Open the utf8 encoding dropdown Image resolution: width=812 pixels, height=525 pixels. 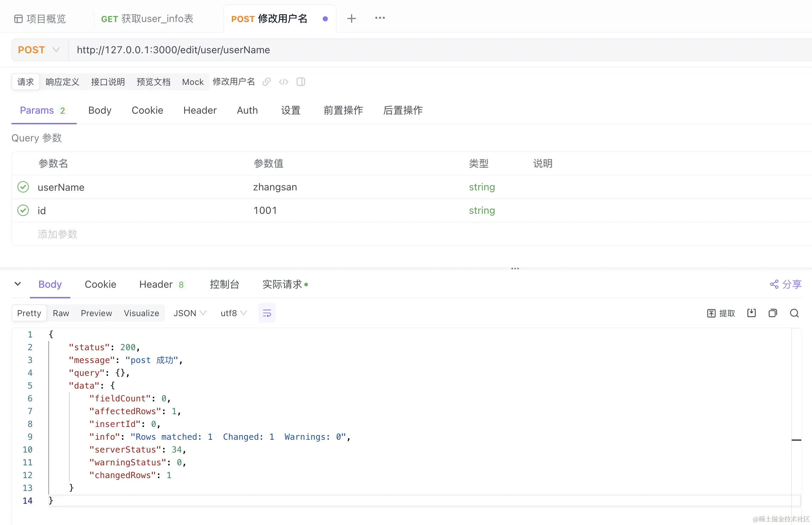point(233,313)
